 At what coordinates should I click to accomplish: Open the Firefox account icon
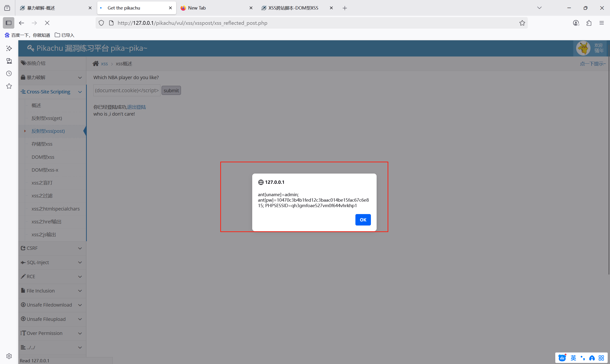click(x=576, y=23)
